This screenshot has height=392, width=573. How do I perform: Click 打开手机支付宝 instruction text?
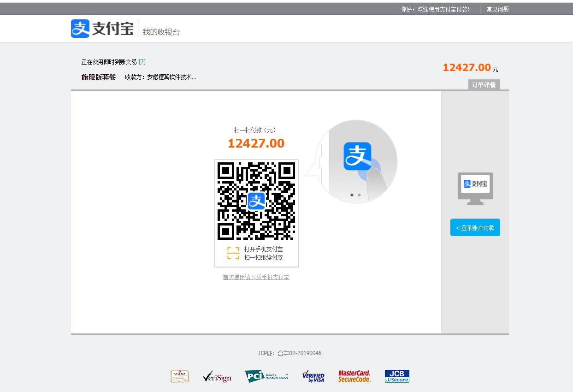[264, 249]
